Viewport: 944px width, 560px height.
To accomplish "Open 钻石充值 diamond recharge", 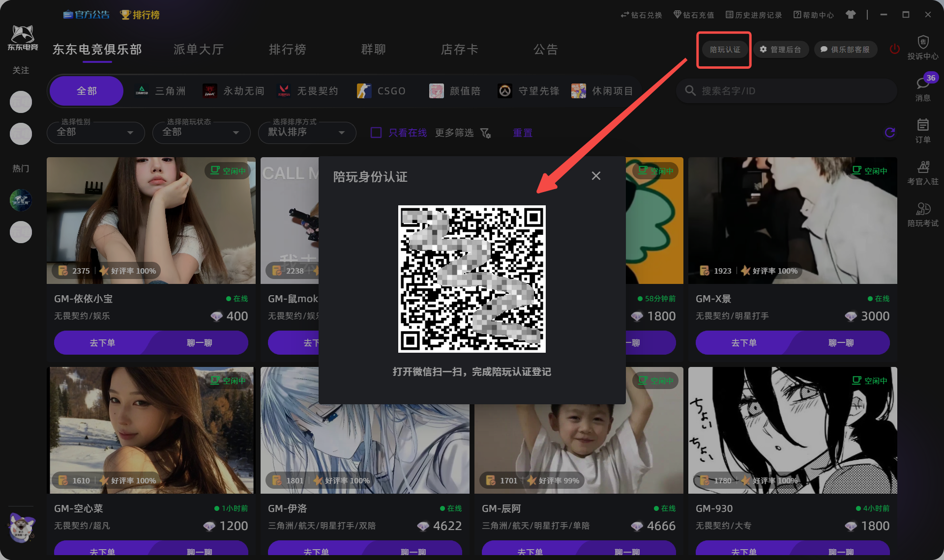I will [693, 15].
